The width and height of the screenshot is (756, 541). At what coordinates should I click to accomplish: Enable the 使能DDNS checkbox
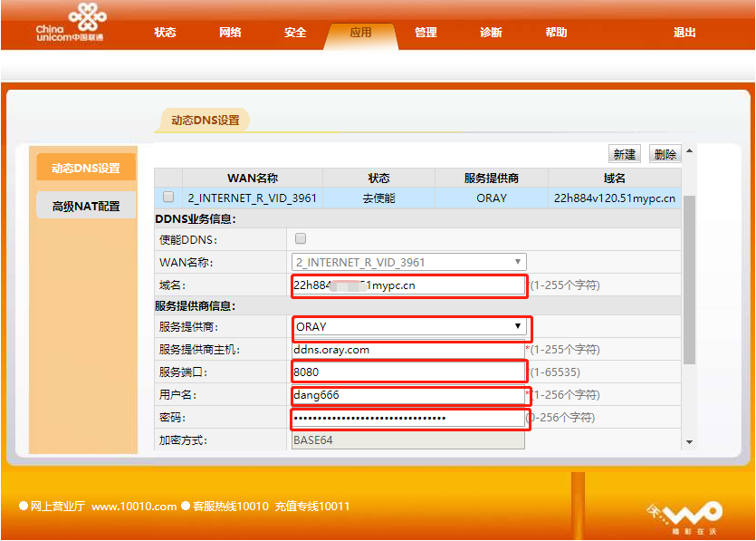coord(301,238)
